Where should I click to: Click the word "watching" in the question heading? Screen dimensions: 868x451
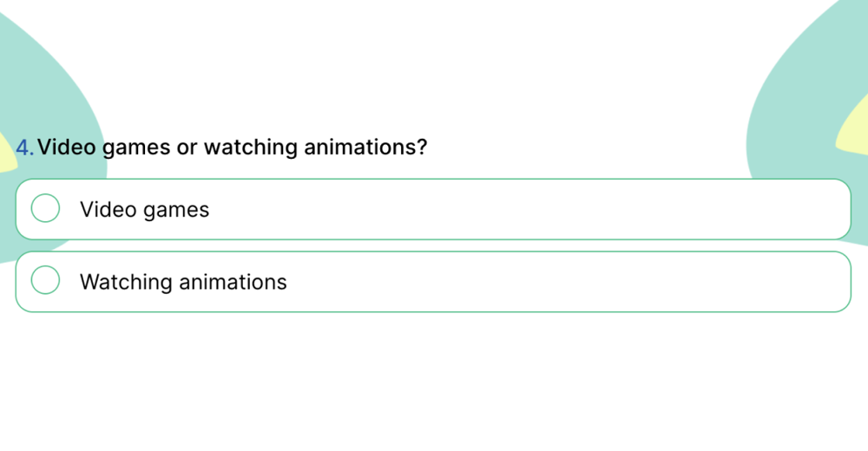pos(251,147)
